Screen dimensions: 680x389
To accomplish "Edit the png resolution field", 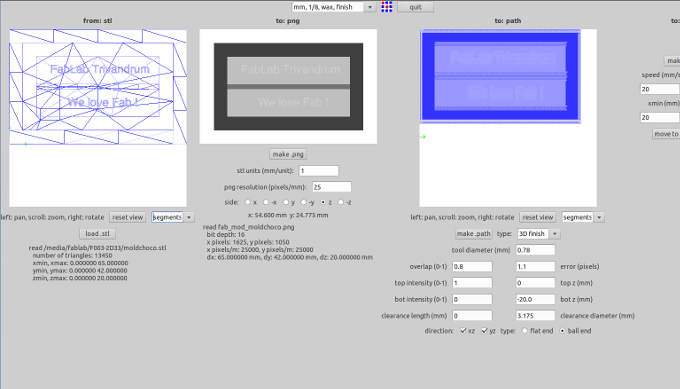I will click(x=332, y=187).
